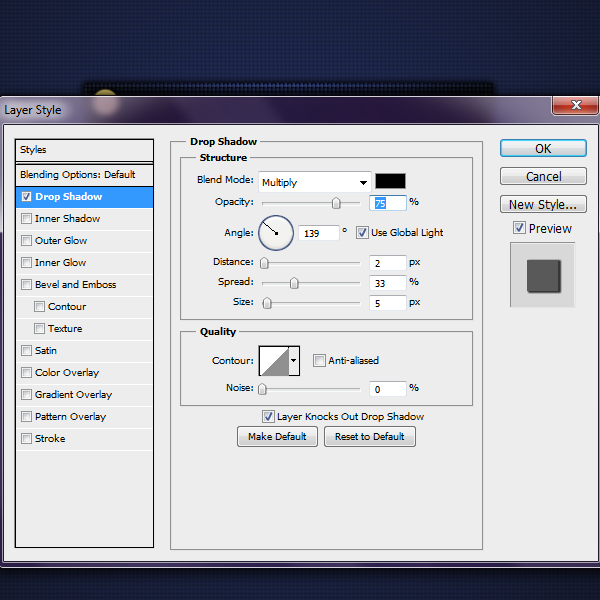
Task: Select the Color Overlay style row
Action: [84, 373]
